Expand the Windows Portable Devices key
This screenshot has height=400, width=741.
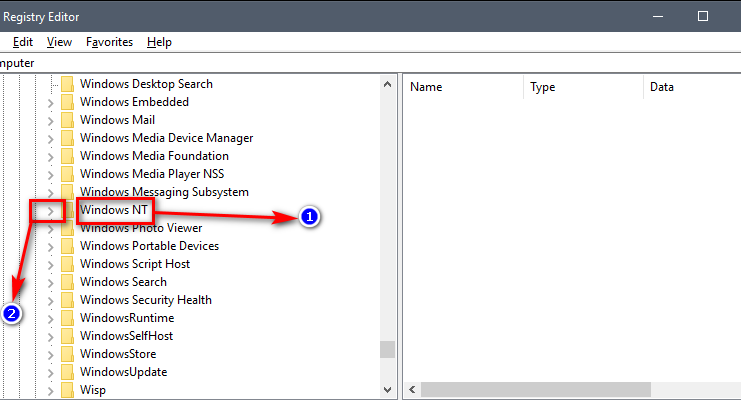pyautogui.click(x=51, y=247)
